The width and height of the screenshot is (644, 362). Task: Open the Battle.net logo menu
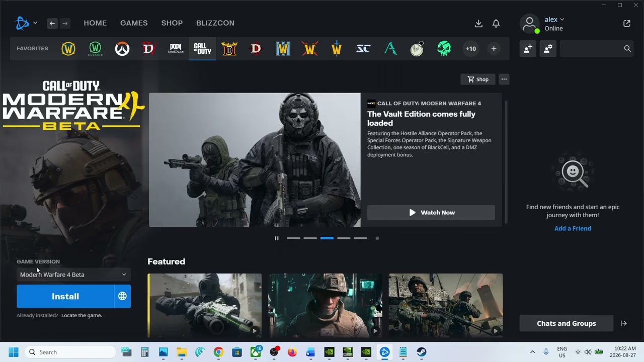coord(26,23)
